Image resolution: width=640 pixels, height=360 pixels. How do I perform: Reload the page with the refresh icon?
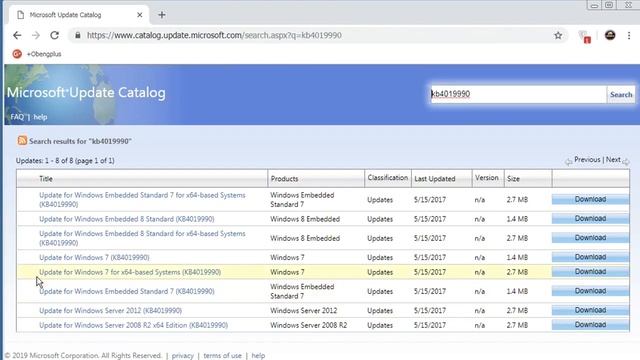pyautogui.click(x=55, y=36)
